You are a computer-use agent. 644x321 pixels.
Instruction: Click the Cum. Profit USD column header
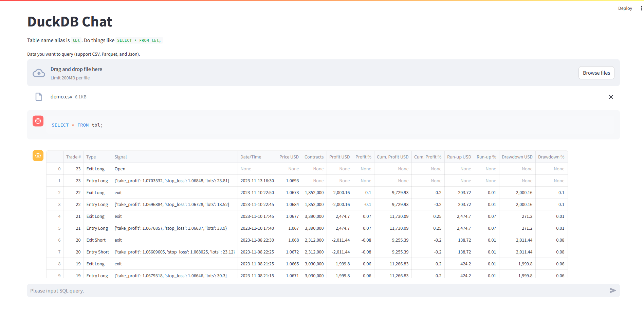point(392,157)
